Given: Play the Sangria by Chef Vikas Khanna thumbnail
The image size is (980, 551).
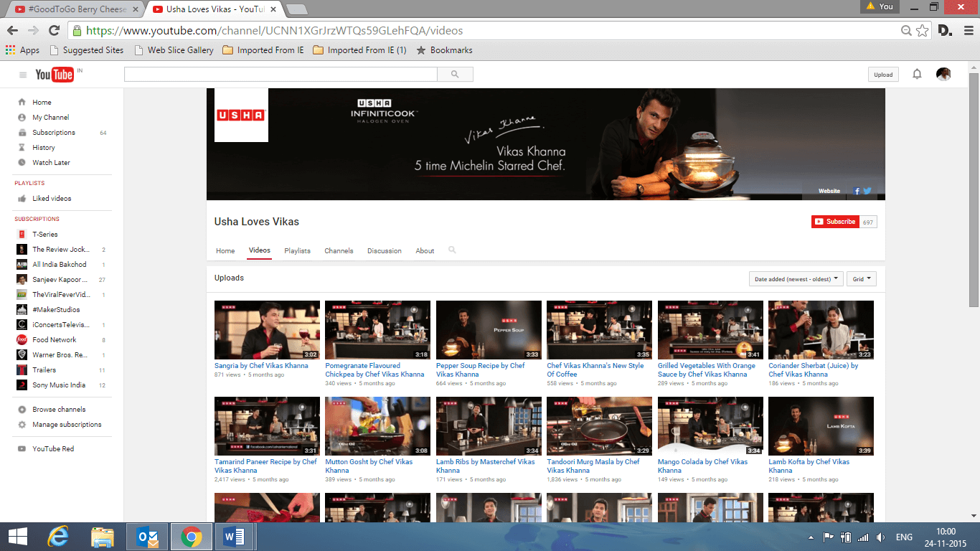Looking at the screenshot, I should tap(267, 330).
